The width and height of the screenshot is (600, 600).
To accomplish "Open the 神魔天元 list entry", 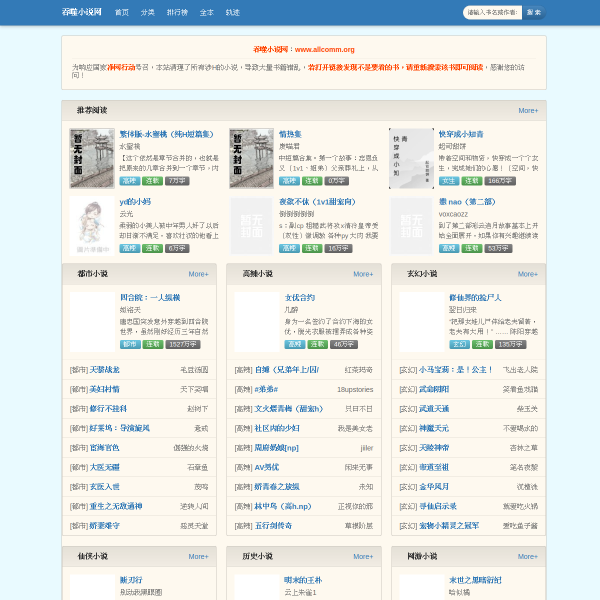I will point(434,428).
